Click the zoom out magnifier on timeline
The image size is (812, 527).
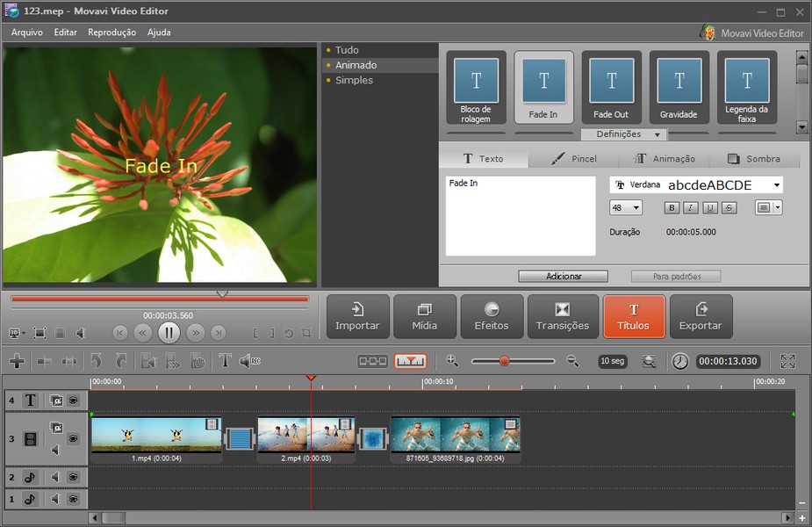click(572, 361)
